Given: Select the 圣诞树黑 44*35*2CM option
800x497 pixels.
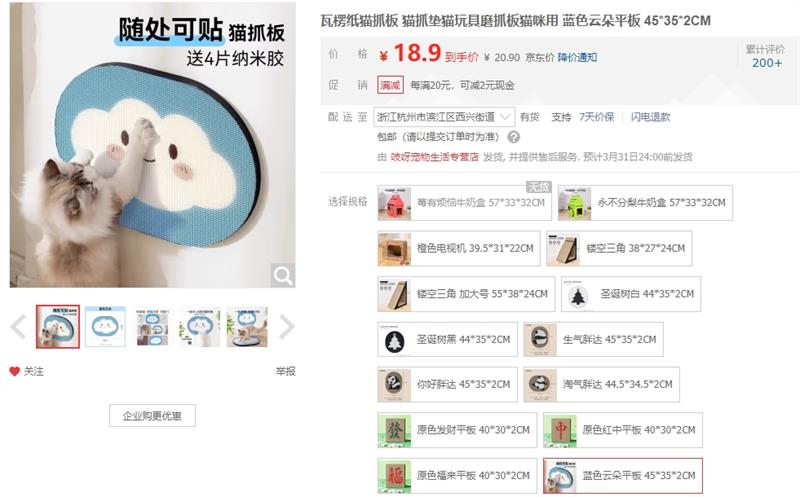Looking at the screenshot, I should (x=447, y=340).
